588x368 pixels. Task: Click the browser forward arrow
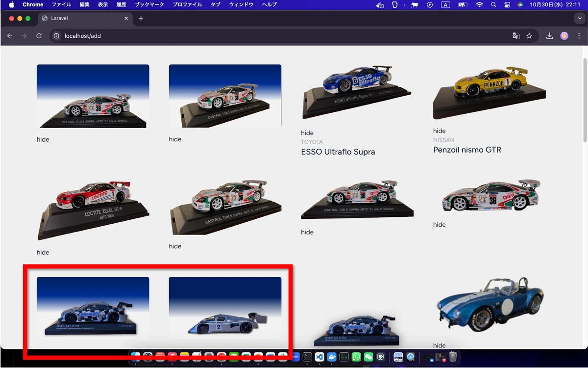tap(24, 36)
